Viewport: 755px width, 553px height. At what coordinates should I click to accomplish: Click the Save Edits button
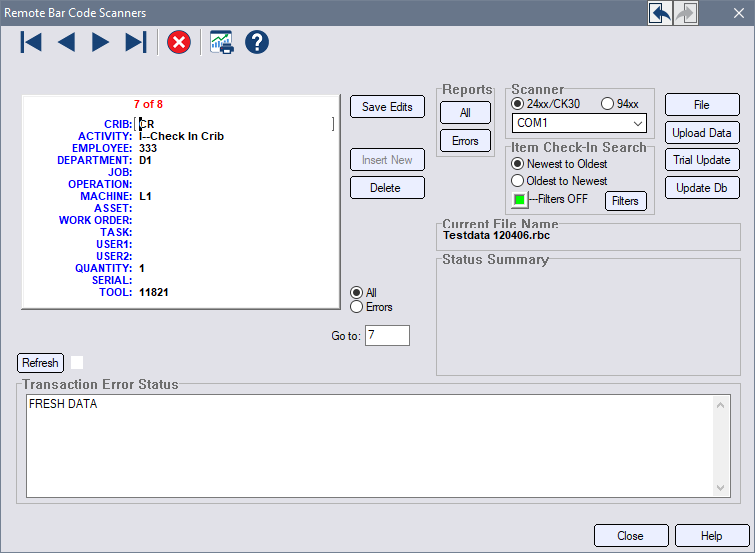click(x=387, y=106)
